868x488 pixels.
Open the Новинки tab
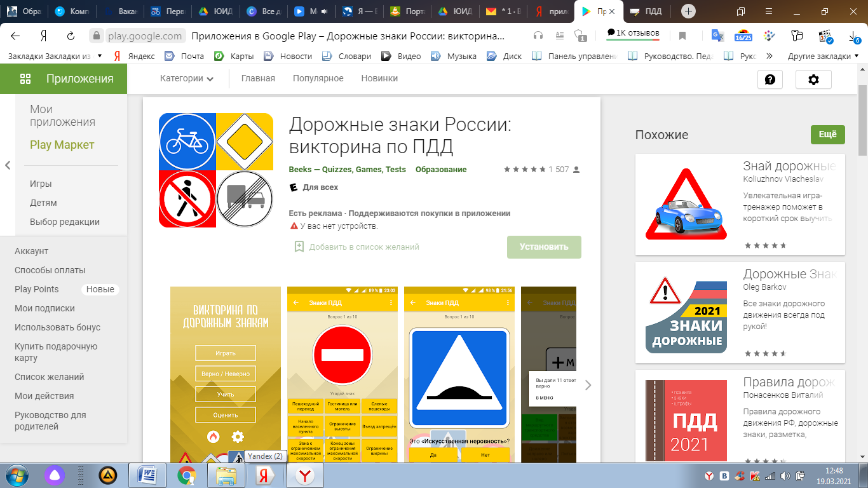(379, 79)
